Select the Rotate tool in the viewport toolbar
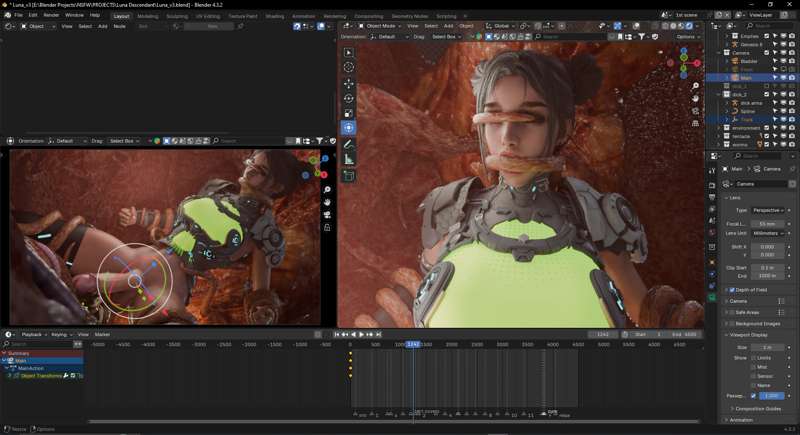800x435 pixels. [x=348, y=98]
